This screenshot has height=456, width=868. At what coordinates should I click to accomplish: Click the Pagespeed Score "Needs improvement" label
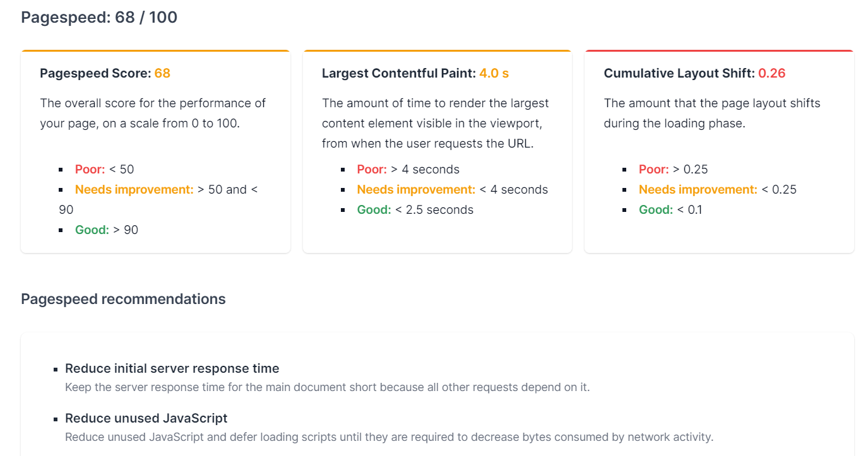134,189
